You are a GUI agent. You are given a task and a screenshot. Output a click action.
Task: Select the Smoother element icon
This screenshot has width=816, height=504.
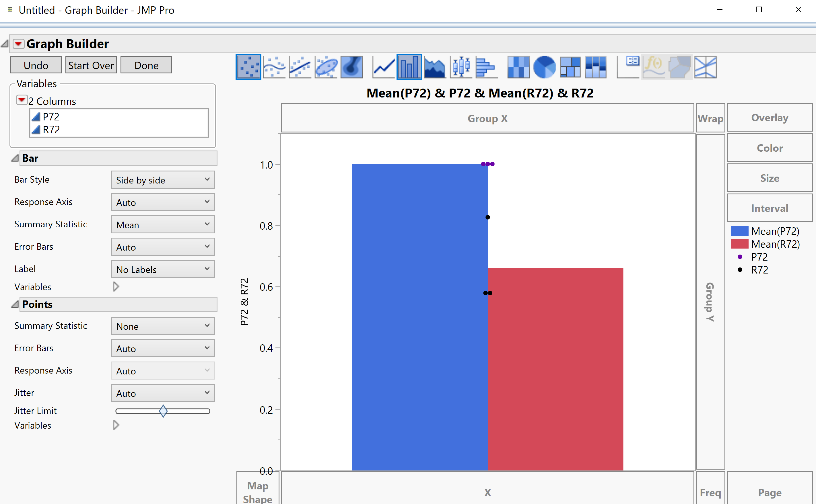pyautogui.click(x=274, y=67)
